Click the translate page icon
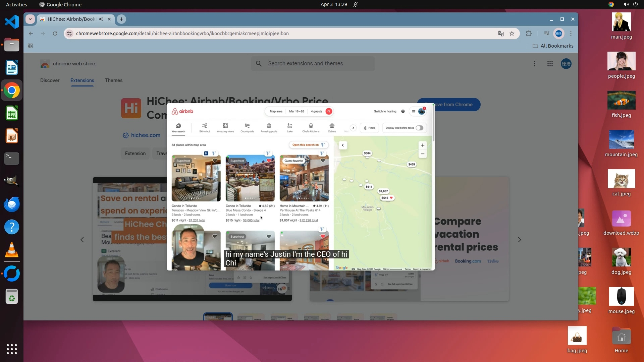This screenshot has height=362, width=644. (501, 34)
